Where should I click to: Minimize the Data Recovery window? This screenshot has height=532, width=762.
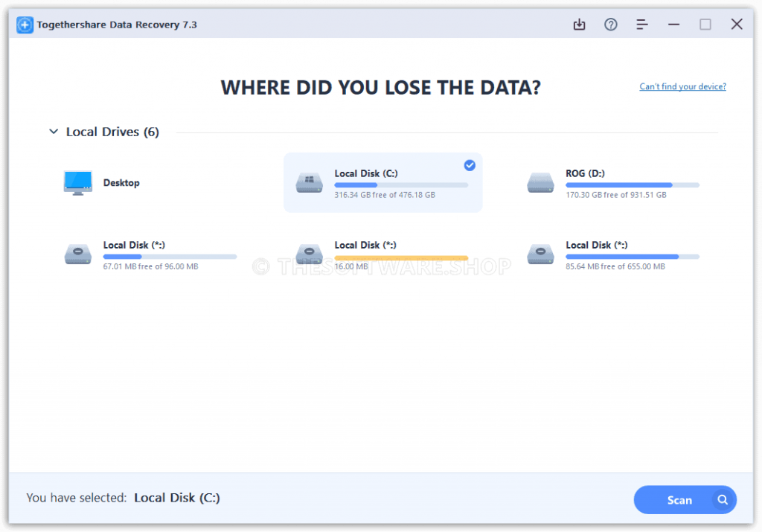click(673, 25)
